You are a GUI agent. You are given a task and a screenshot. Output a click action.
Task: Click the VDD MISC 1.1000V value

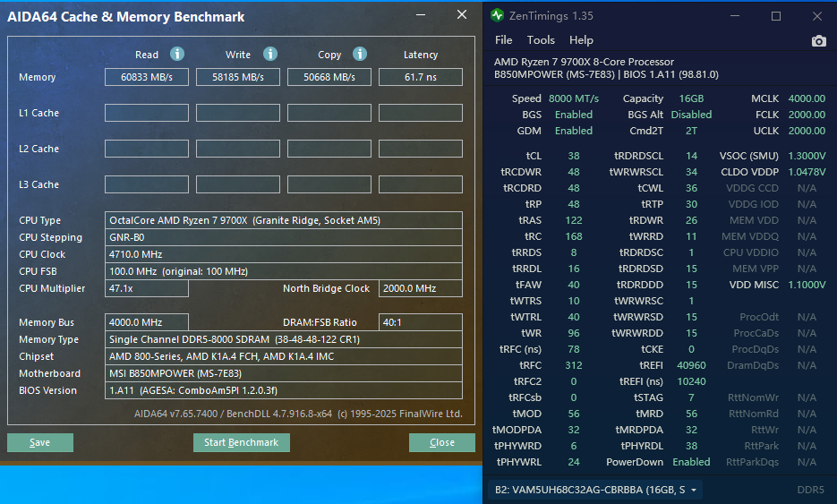807,285
